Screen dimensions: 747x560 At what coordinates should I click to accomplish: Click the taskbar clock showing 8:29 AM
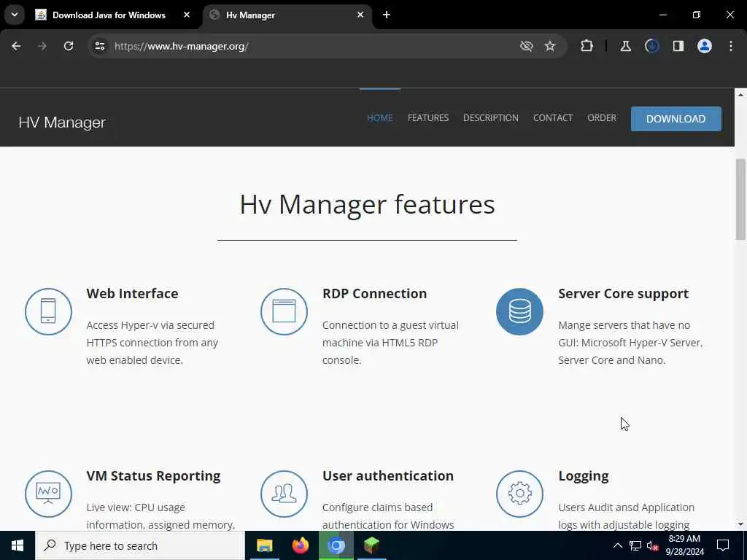click(x=684, y=545)
